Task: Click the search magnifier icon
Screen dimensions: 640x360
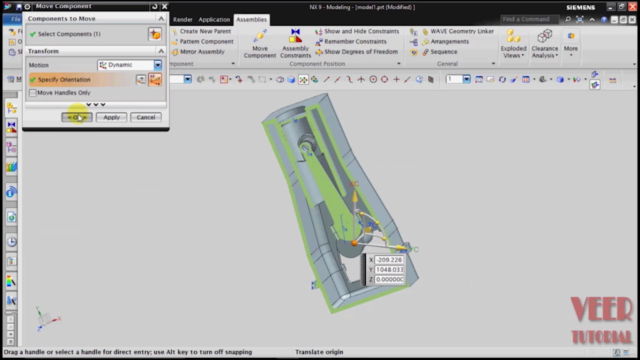Action: point(568,19)
